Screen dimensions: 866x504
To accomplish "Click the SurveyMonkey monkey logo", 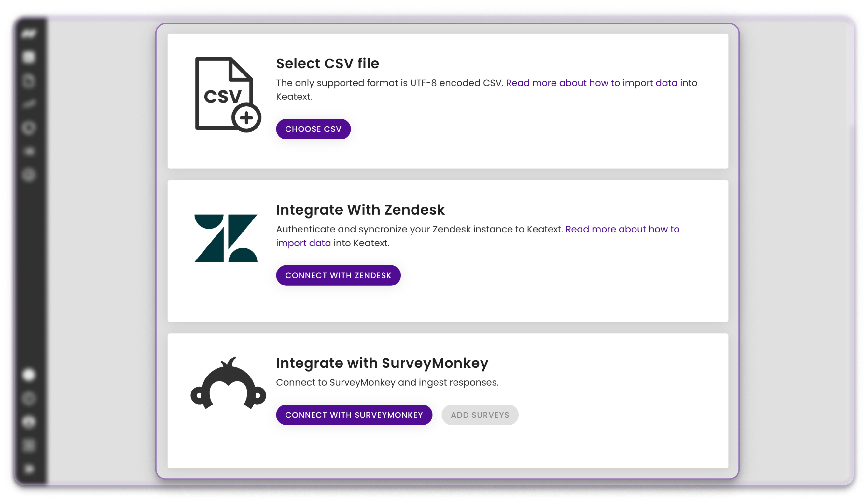I will click(x=228, y=383).
